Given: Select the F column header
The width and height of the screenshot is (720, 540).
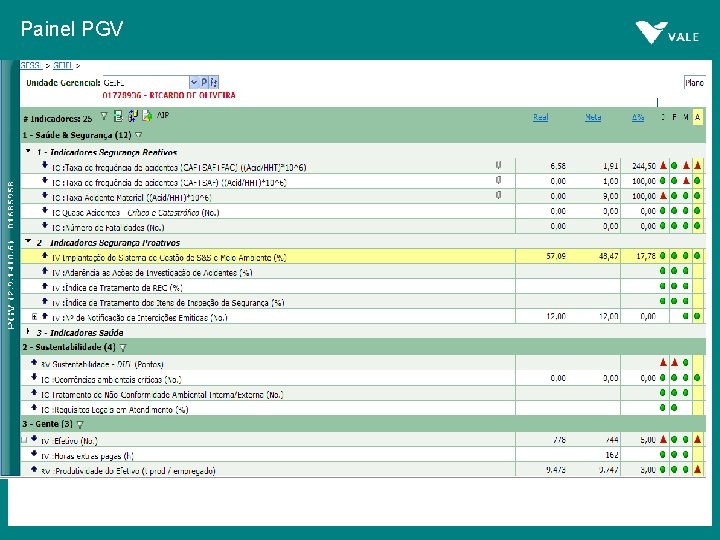Looking at the screenshot, I should (x=674, y=118).
